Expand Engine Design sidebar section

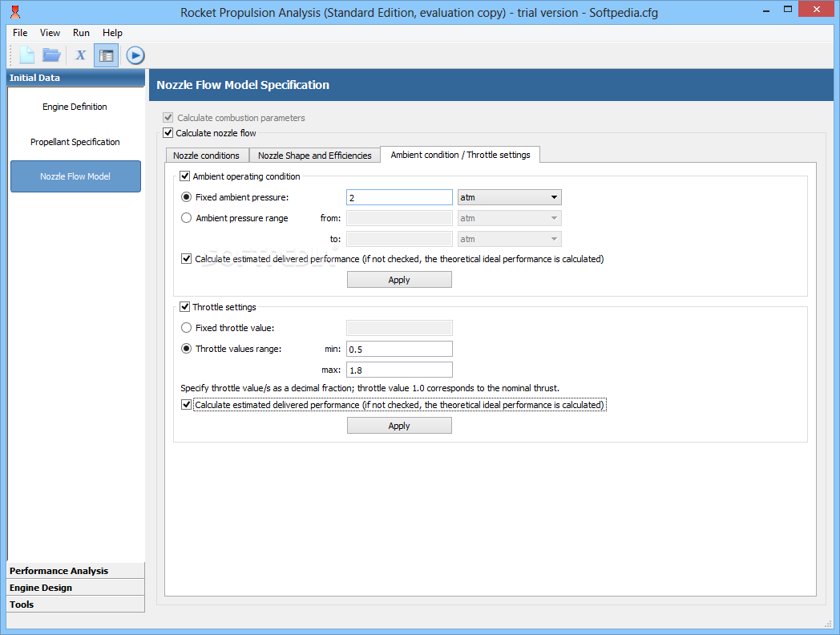(x=75, y=588)
